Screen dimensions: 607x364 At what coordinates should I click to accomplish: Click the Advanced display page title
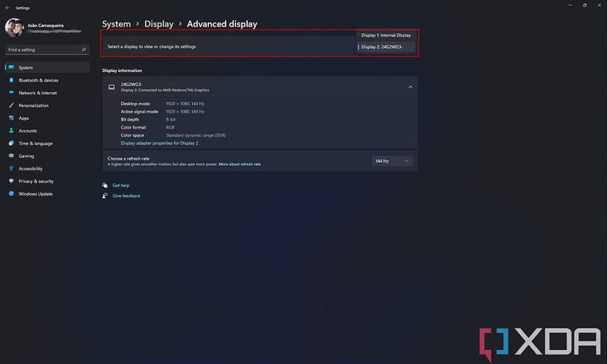pos(221,24)
